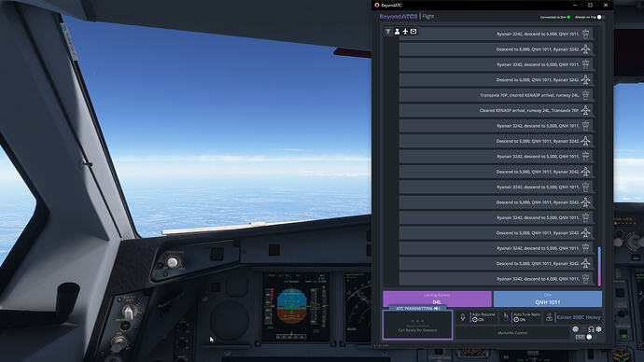
Task: Toggle the pilot person message filter icon
Action: point(398,32)
